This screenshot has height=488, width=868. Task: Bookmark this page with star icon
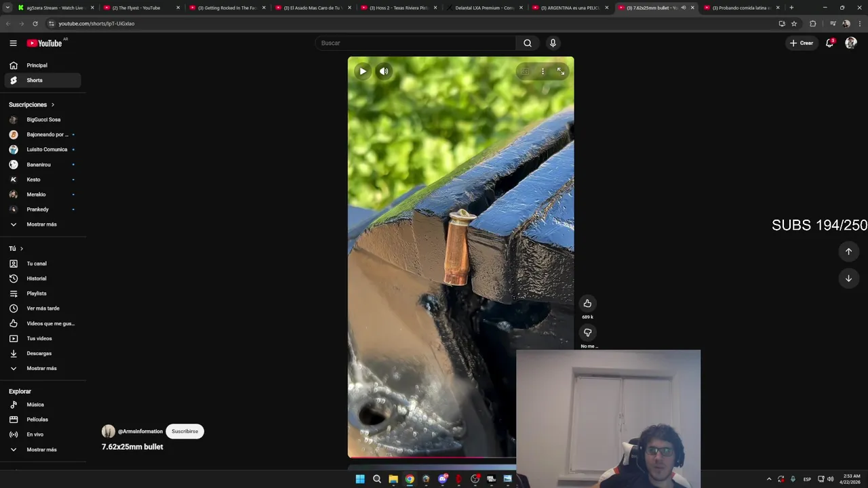tap(794, 24)
